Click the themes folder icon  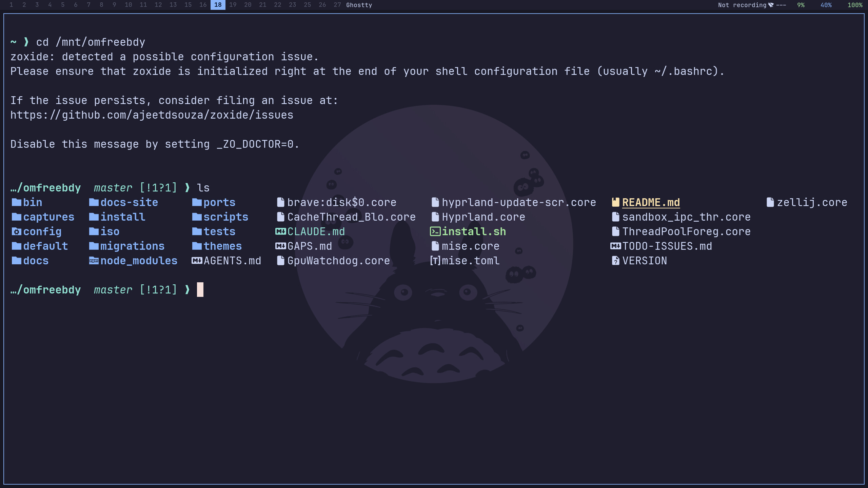pyautogui.click(x=197, y=246)
